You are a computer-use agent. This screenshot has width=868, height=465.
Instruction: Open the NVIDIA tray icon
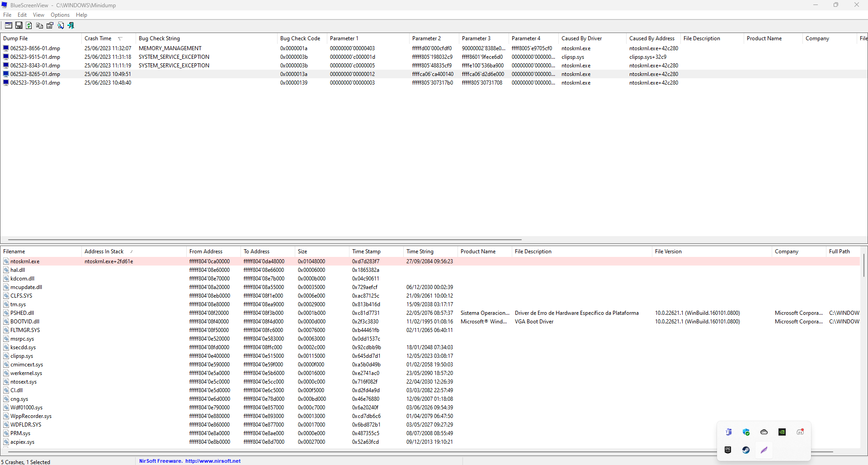coord(782,432)
